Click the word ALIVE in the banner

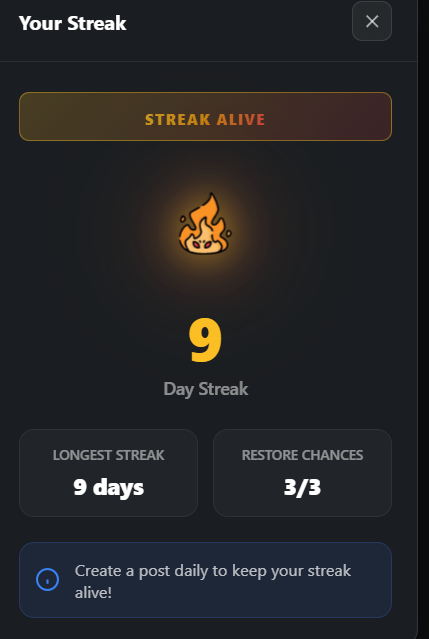241,120
